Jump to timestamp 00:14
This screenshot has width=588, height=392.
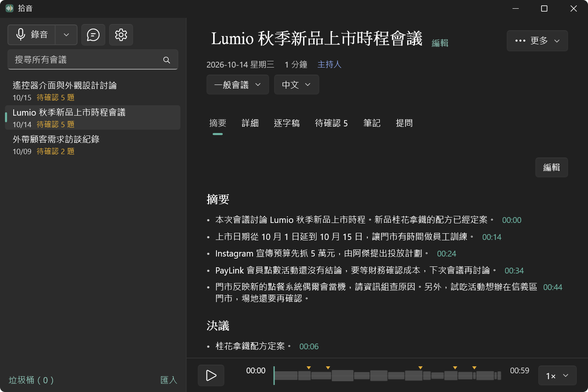coord(492,237)
